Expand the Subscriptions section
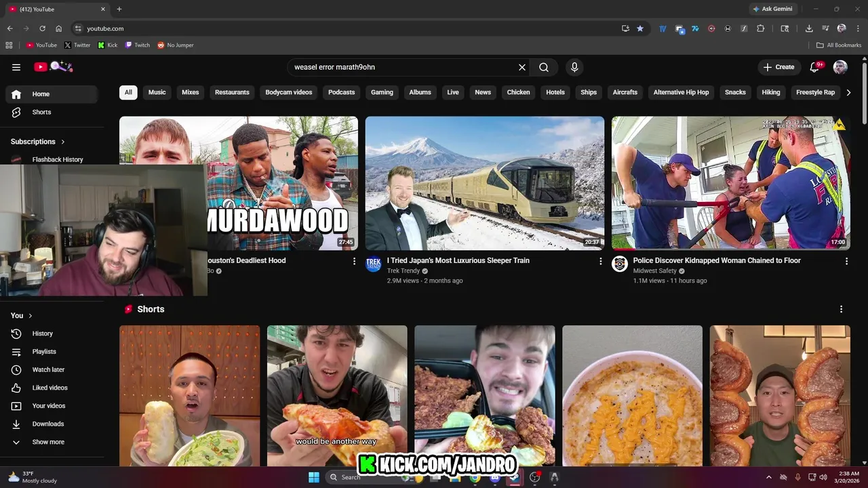 point(38,142)
